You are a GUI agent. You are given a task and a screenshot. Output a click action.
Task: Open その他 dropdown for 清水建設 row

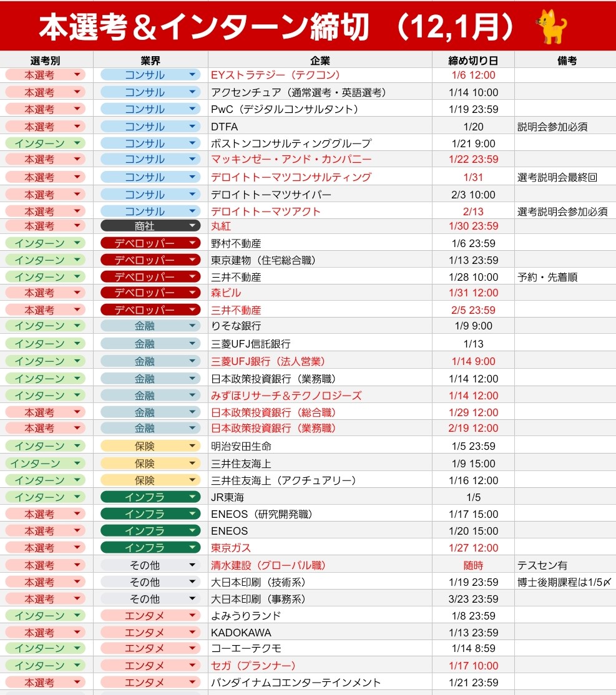pos(150,565)
